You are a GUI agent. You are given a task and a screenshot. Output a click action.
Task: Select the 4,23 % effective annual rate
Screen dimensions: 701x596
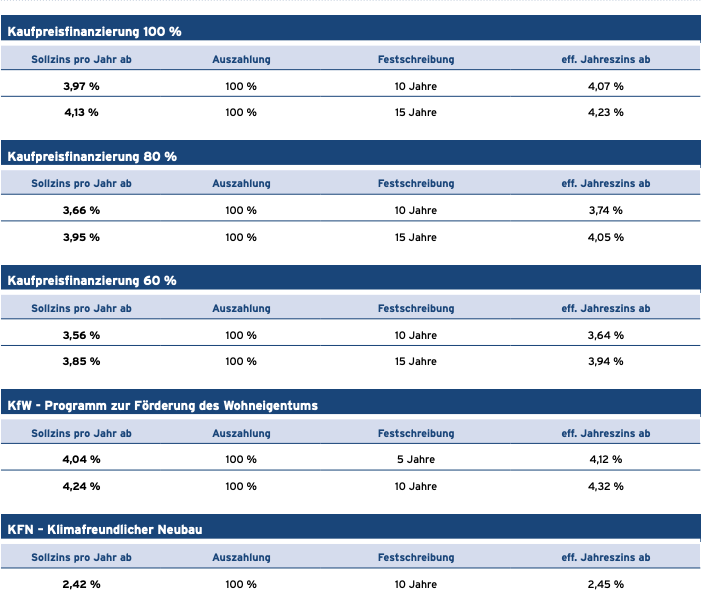coord(605,113)
